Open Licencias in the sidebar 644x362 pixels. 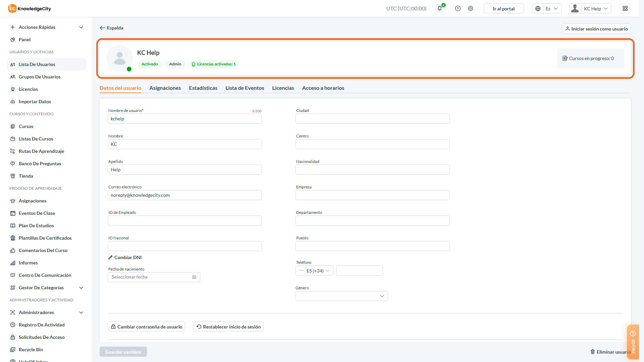click(47, 89)
